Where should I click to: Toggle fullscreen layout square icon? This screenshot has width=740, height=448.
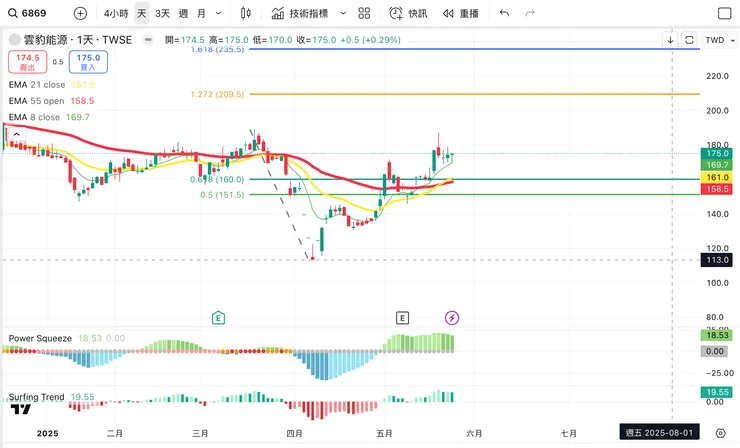coord(724,13)
